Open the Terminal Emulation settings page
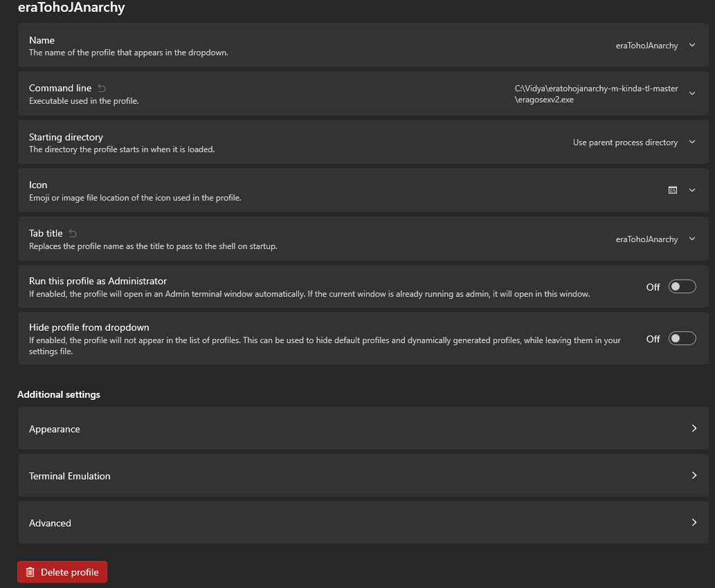The height and width of the screenshot is (588, 715). 363,475
